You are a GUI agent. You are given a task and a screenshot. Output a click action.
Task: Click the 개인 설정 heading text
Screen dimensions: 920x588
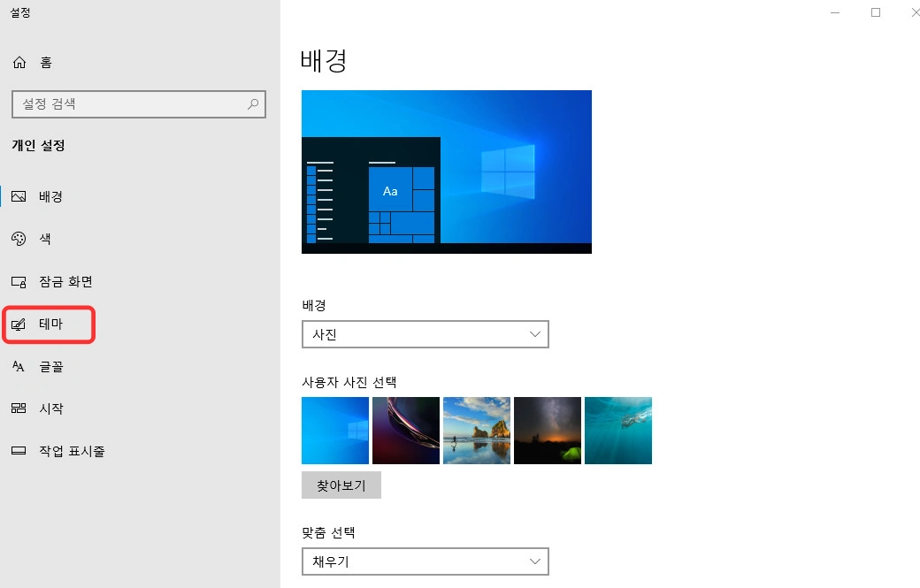(x=38, y=145)
